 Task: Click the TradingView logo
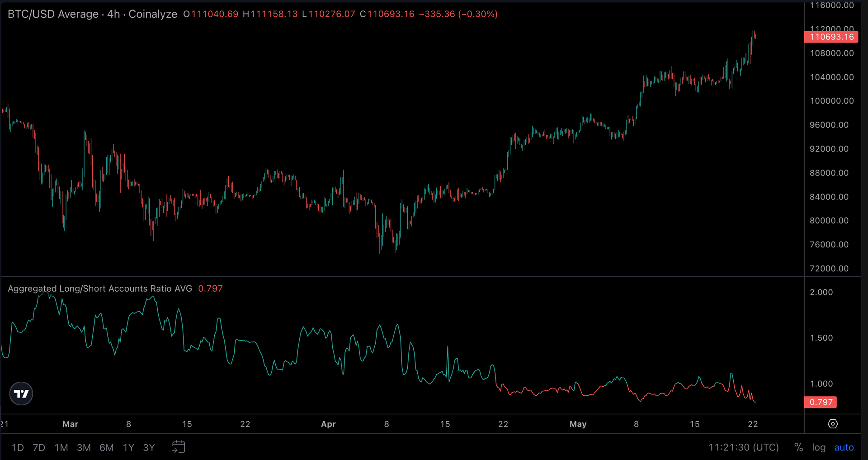click(x=21, y=393)
